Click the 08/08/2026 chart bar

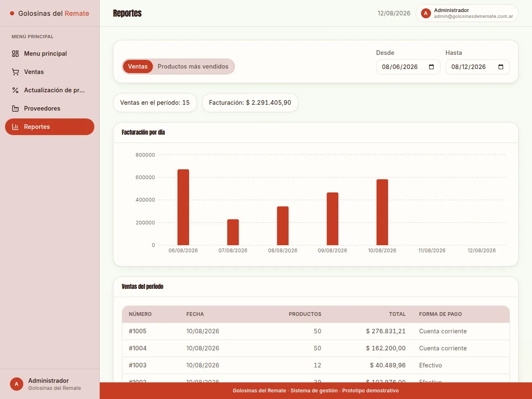tap(283, 226)
